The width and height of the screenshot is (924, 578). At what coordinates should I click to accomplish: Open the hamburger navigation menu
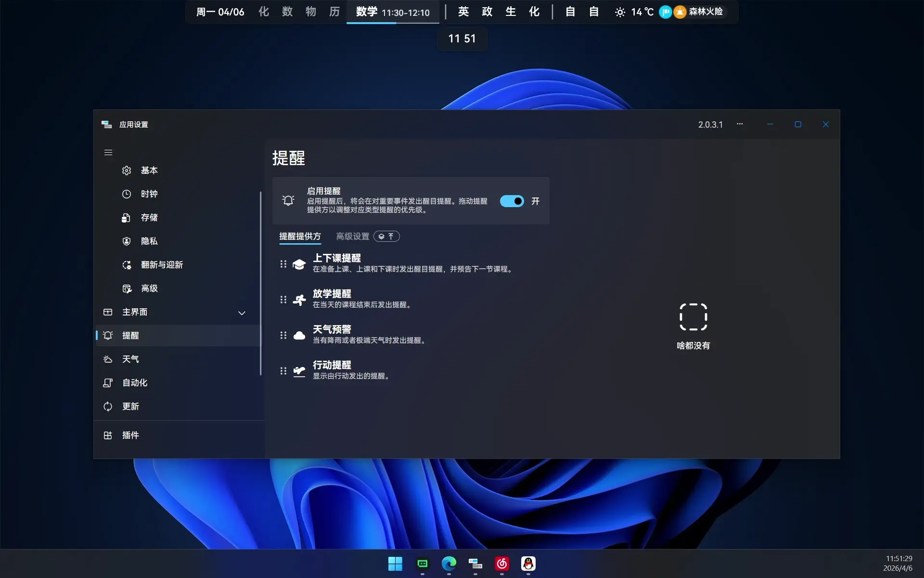click(108, 152)
